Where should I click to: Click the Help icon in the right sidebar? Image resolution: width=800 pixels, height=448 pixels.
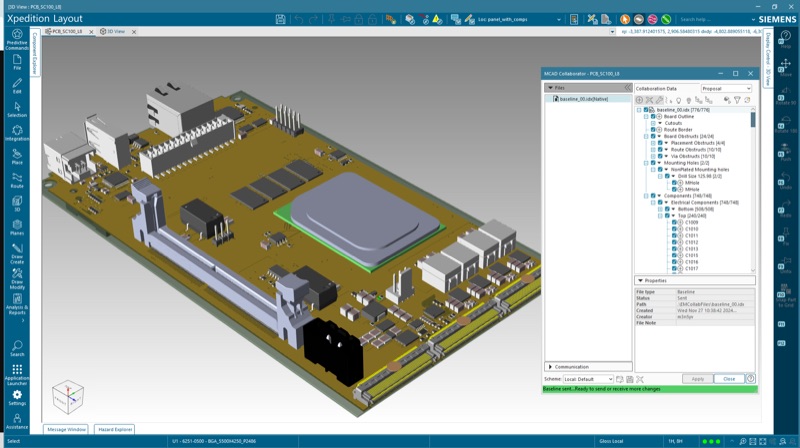point(785,39)
